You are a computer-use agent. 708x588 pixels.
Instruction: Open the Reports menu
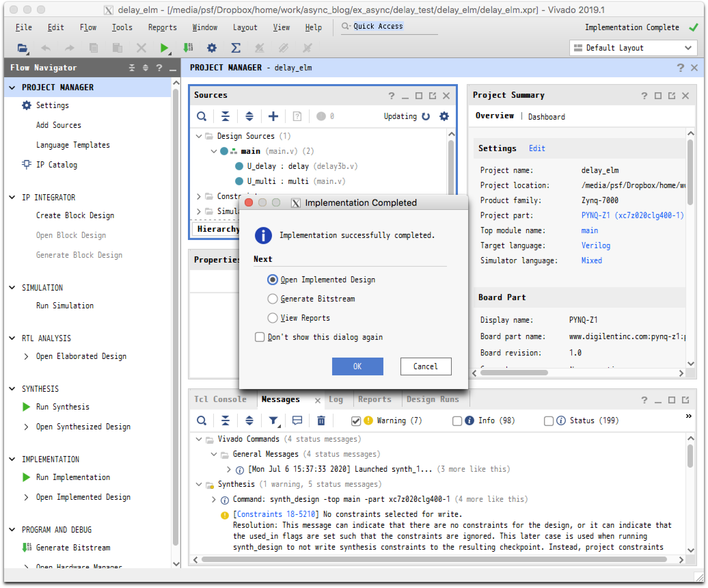[x=162, y=27]
